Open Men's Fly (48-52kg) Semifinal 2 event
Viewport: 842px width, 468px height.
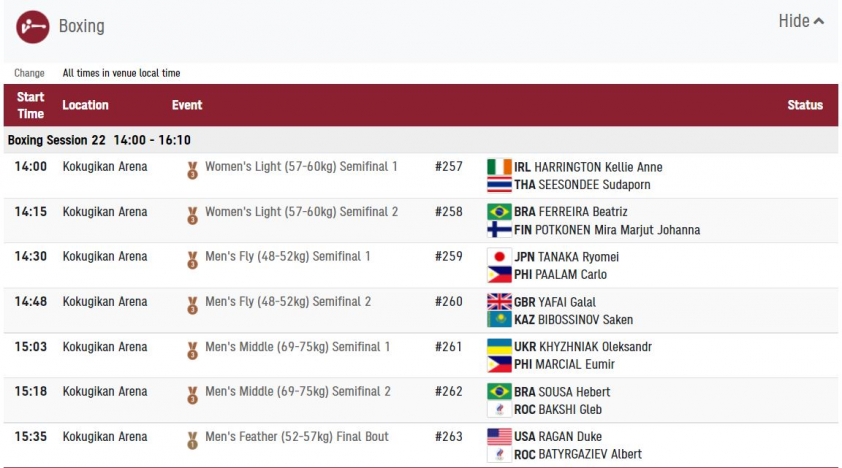pos(288,302)
